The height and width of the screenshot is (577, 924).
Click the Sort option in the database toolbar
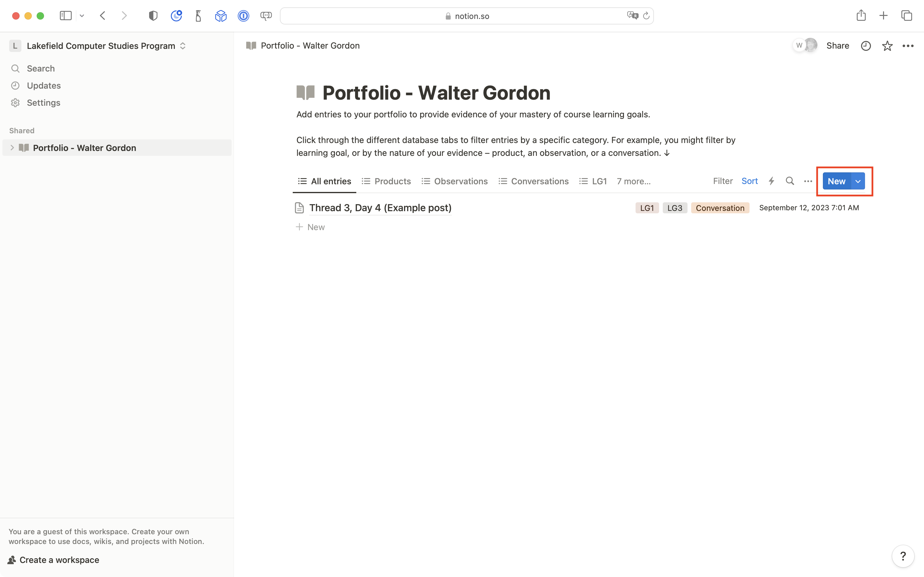click(x=749, y=181)
